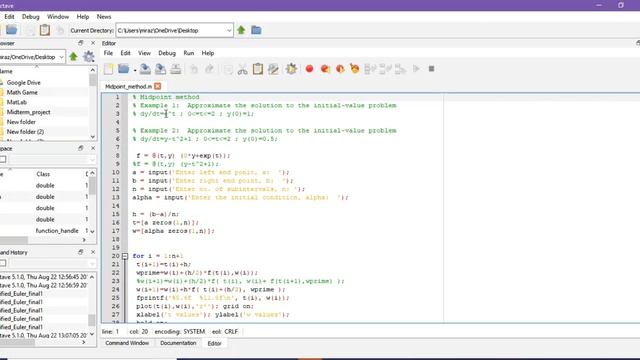Undock the Command History panel
This screenshot has width=640, height=360.
tap(80, 252)
